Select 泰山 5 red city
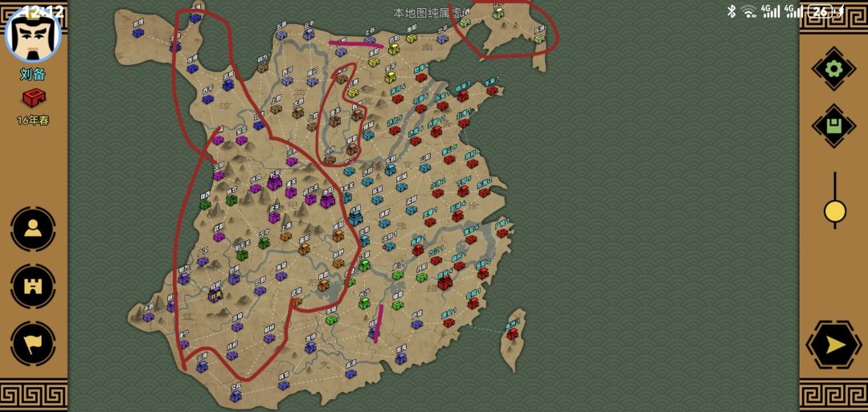 (449, 159)
